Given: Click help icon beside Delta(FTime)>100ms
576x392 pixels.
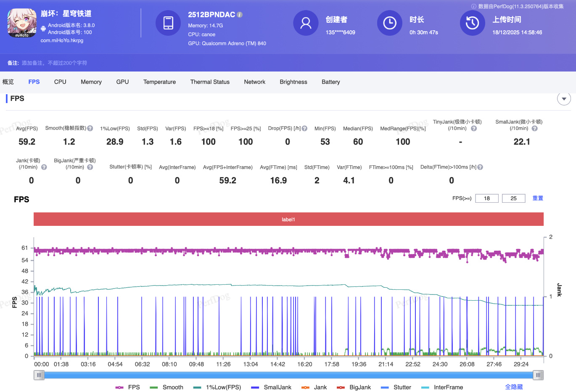Looking at the screenshot, I should click(480, 167).
